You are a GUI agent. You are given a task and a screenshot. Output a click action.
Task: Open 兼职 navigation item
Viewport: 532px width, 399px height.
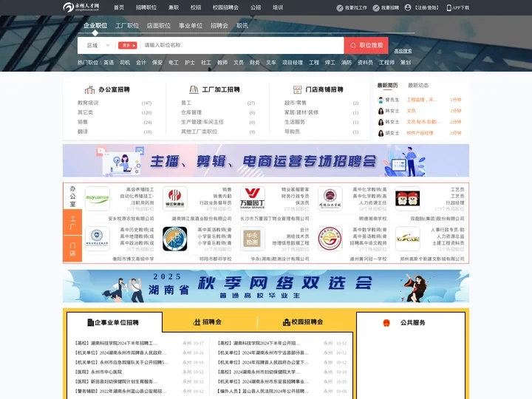(x=174, y=7)
